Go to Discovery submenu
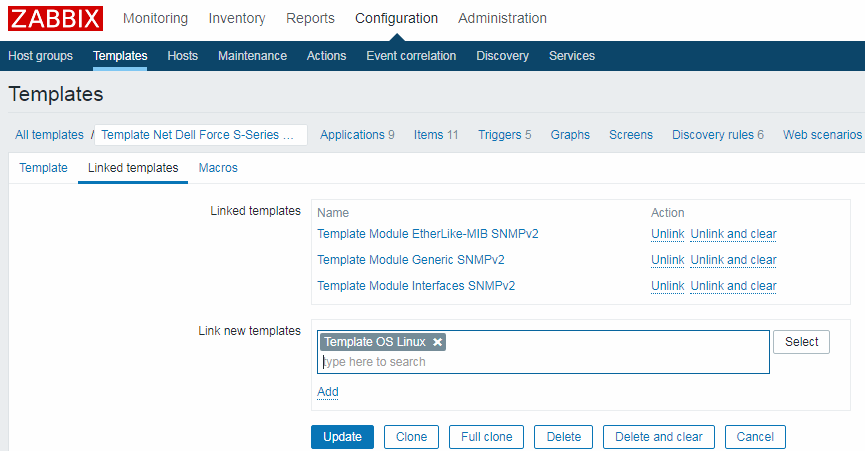The height and width of the screenshot is (451, 865). 503,56
